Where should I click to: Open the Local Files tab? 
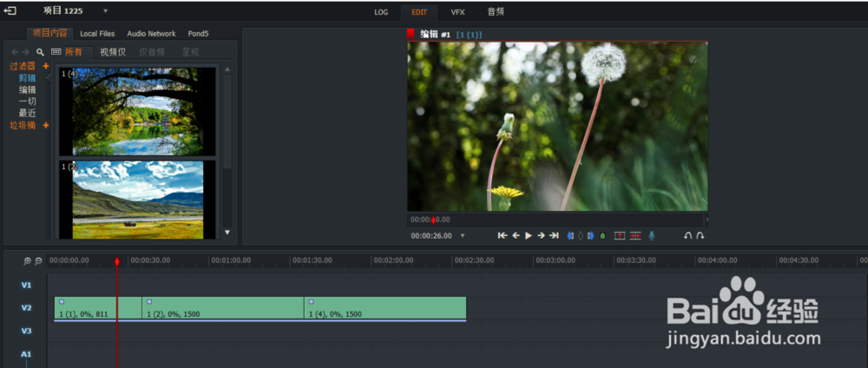tap(97, 34)
